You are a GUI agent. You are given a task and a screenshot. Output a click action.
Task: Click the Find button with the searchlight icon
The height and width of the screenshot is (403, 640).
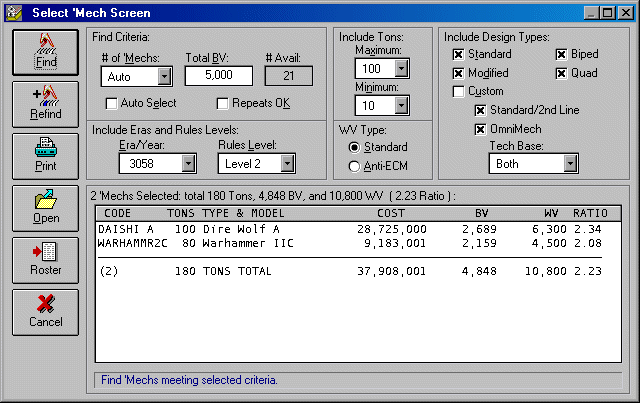(45, 52)
